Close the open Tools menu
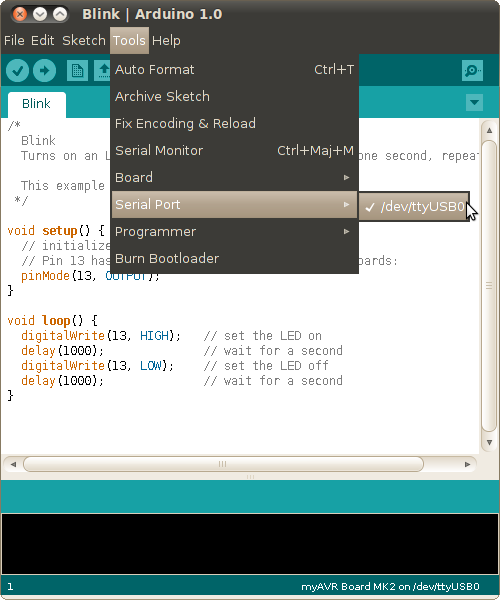Image resolution: width=500 pixels, height=600 pixels. tap(129, 41)
